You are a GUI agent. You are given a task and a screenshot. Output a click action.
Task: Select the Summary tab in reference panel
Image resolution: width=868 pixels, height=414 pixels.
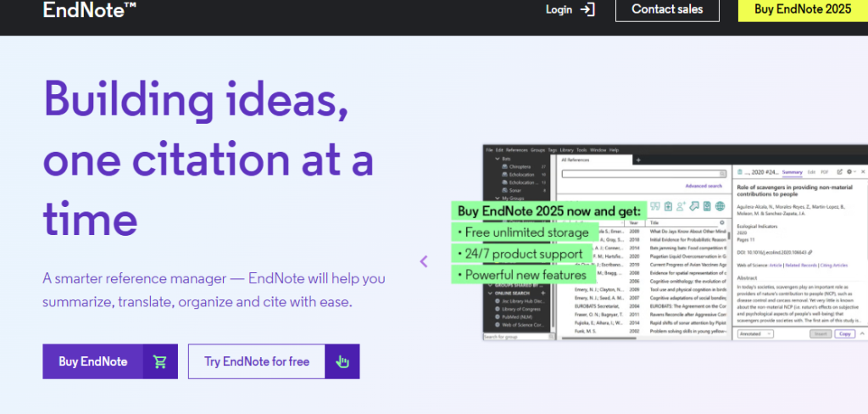tap(793, 172)
